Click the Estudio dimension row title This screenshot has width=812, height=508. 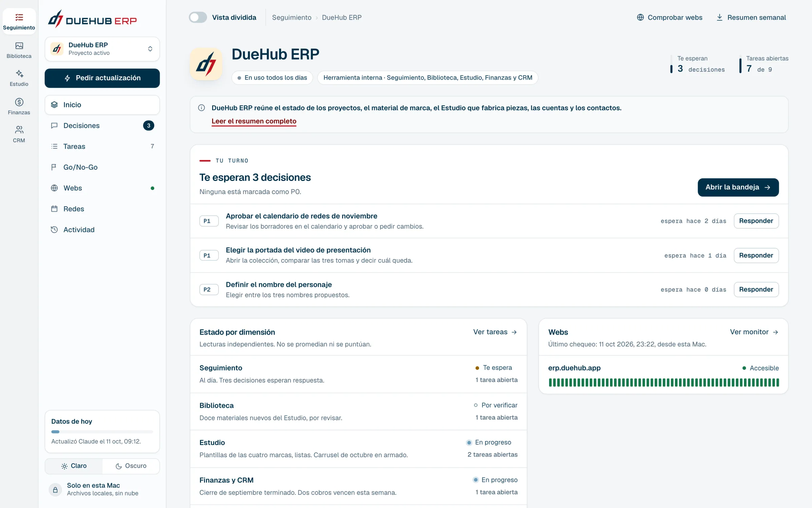point(212,443)
